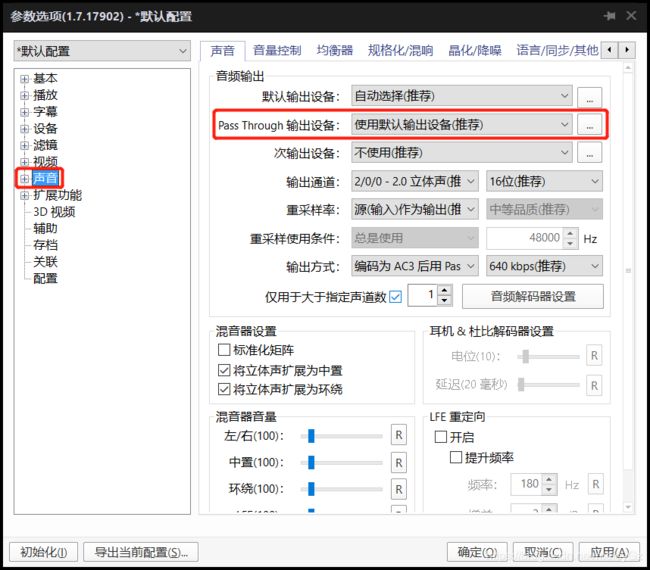Enable LFE 重定向 开启 checkbox
This screenshot has width=650, height=570.
(x=441, y=437)
